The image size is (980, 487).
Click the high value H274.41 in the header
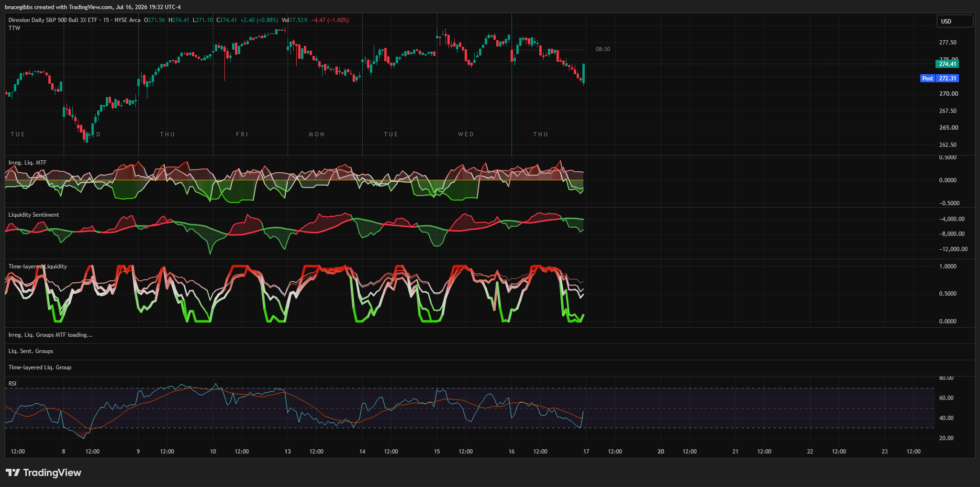click(179, 20)
